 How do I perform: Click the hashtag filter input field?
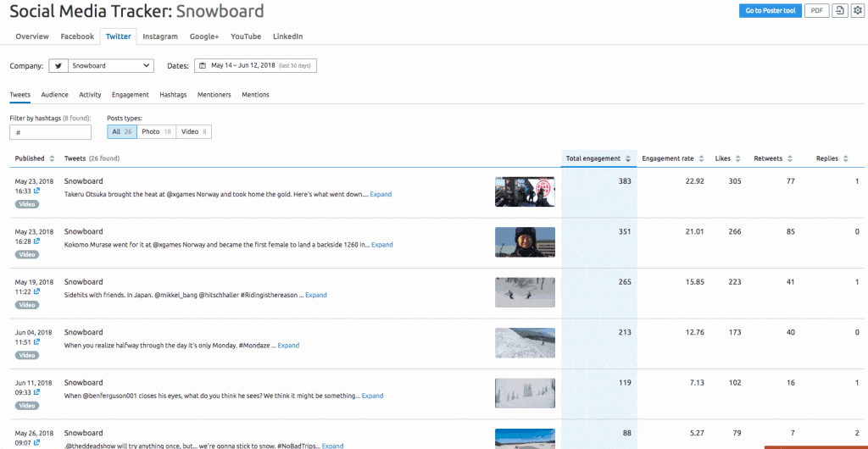pos(50,132)
